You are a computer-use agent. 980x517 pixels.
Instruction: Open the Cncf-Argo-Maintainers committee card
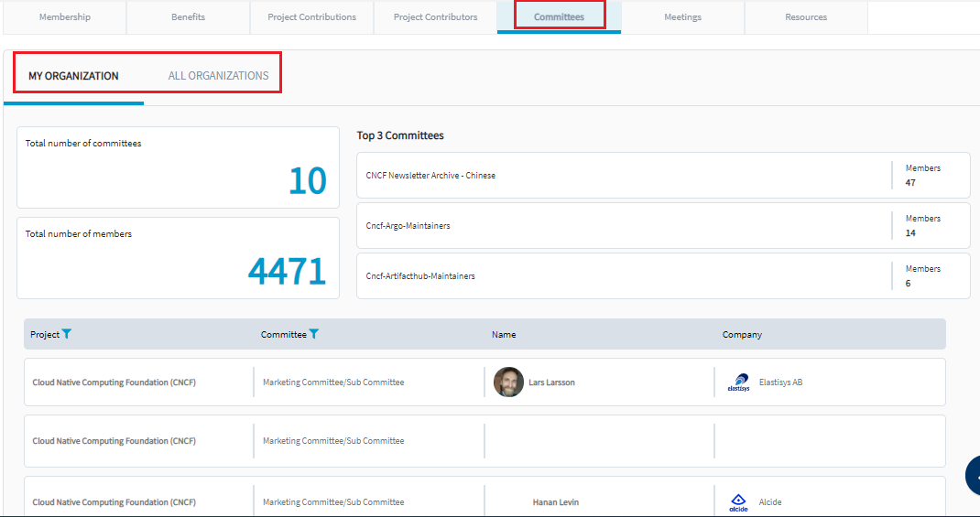pyautogui.click(x=663, y=225)
